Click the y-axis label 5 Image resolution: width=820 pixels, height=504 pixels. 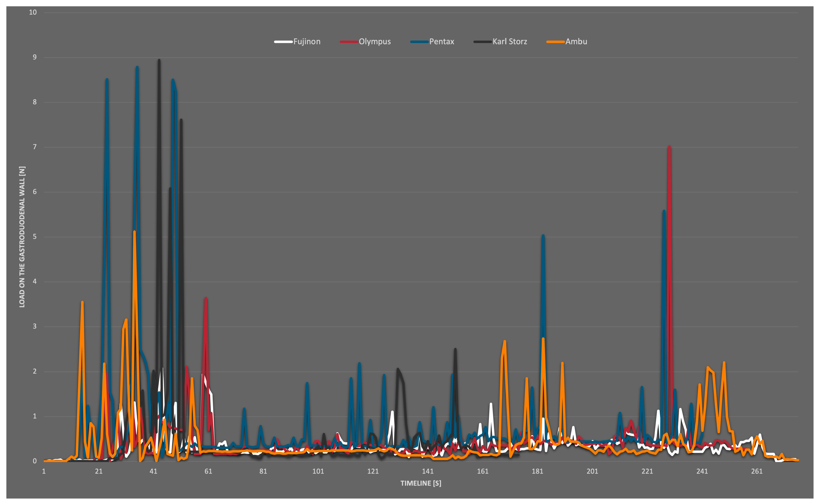[35, 237]
